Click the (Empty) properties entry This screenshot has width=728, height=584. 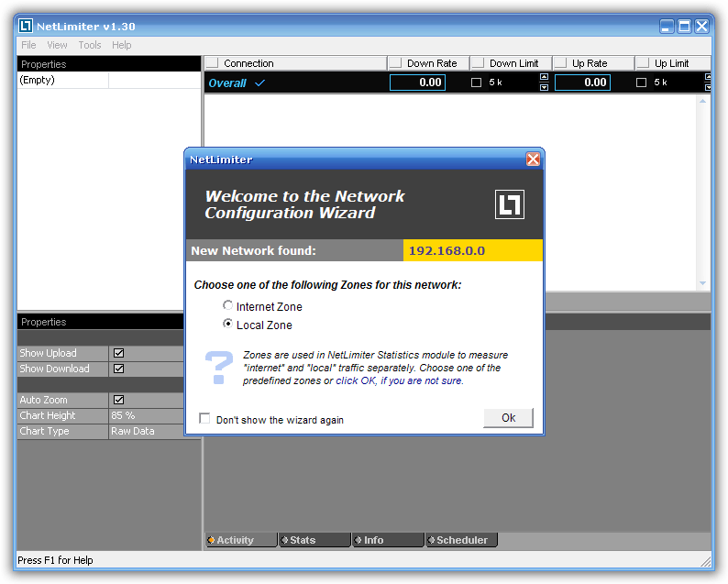pyautogui.click(x=38, y=80)
